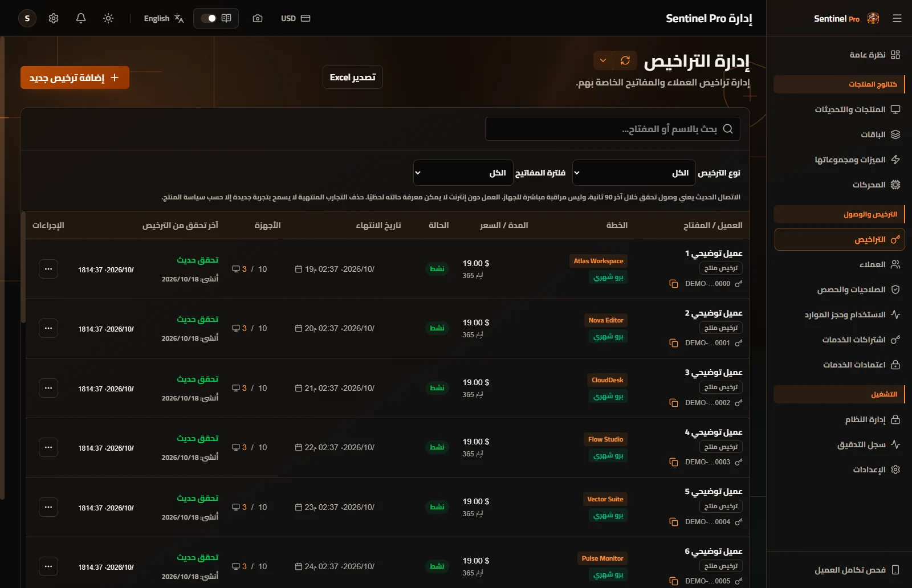Click the search magnifier icon

click(x=728, y=129)
